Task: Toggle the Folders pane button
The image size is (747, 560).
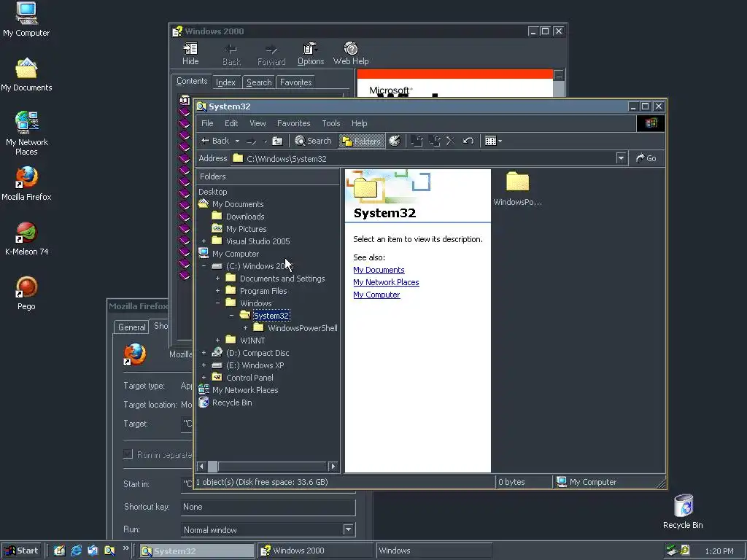Action: coord(362,141)
